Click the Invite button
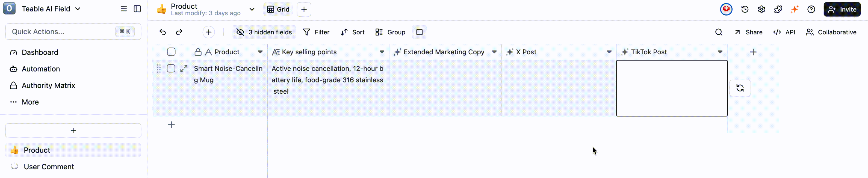The height and width of the screenshot is (178, 868). (842, 9)
